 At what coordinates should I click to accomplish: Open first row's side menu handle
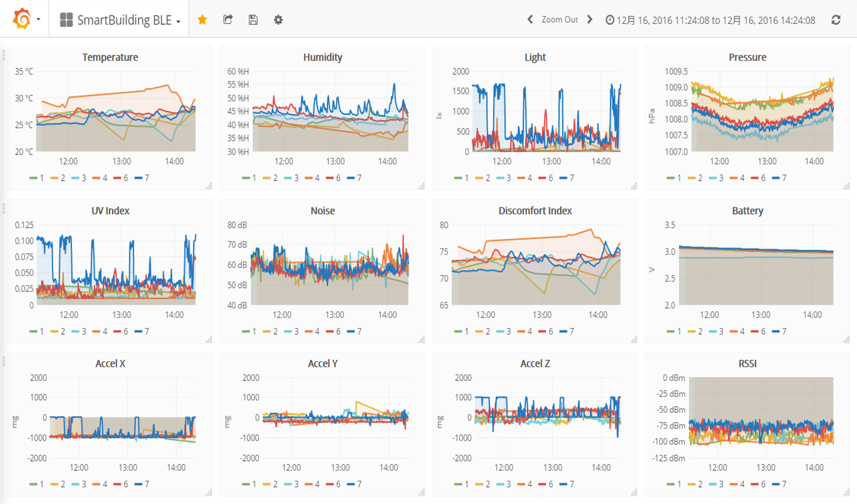(3, 55)
